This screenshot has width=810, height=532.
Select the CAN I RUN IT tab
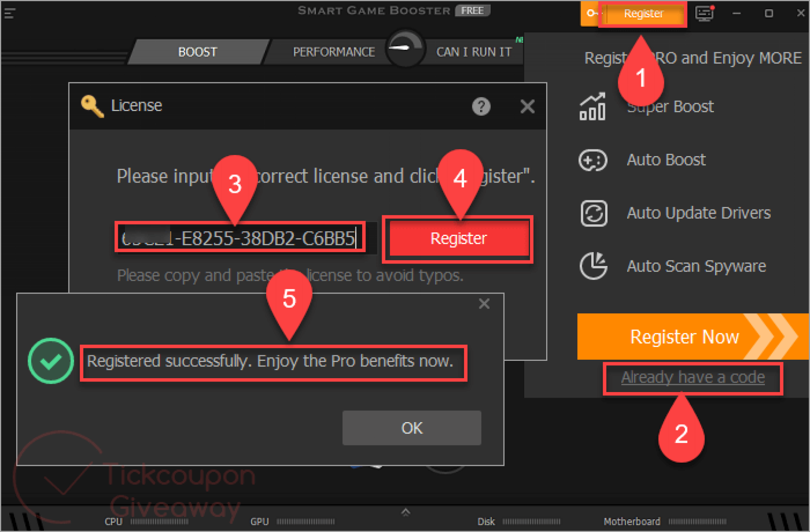click(473, 52)
